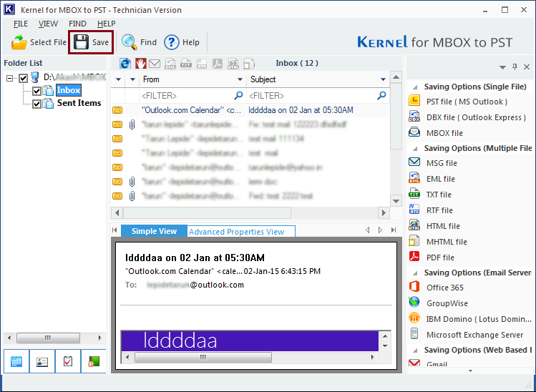Click the RTF export icon in list toolbar
The width and height of the screenshot is (536, 392).
pyautogui.click(x=202, y=64)
